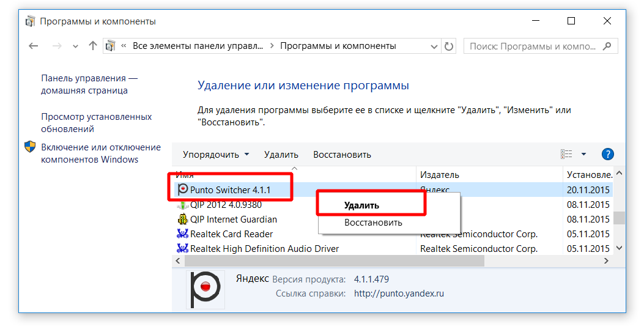Click the QIP 2012 program icon
644x332 pixels.
(x=182, y=205)
